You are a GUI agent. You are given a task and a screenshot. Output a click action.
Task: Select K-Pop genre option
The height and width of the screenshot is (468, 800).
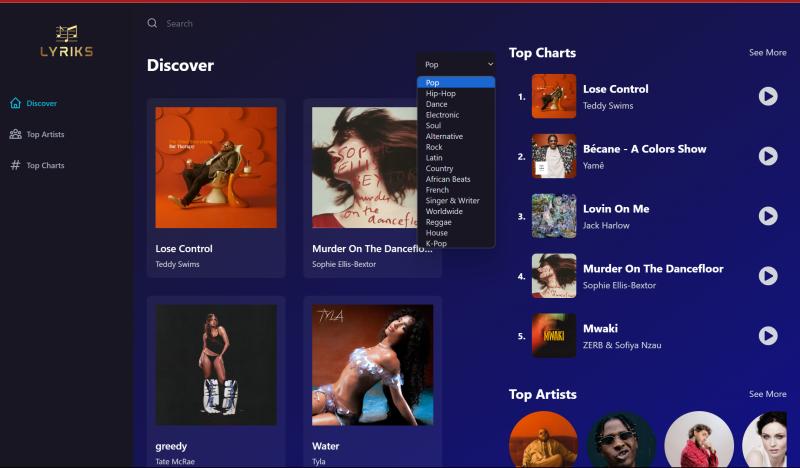[x=456, y=243]
